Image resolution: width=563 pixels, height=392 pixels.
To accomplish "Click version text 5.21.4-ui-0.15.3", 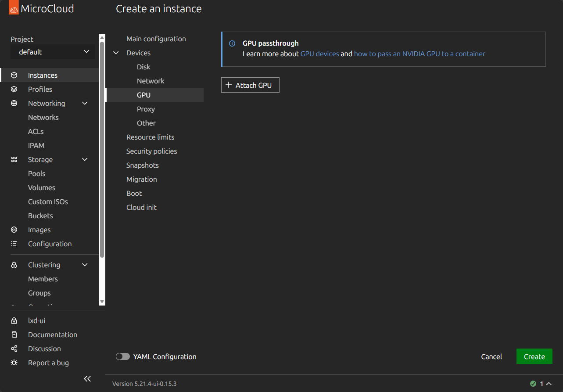I will 144,384.
